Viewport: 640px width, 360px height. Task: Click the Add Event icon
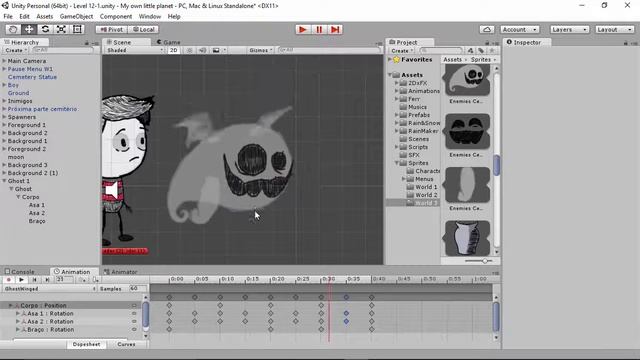coord(96,280)
